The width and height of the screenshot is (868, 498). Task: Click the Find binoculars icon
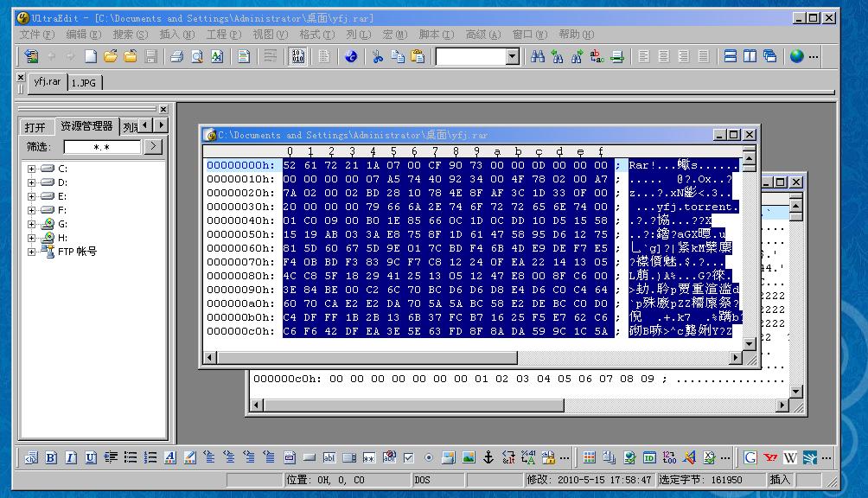tap(538, 56)
